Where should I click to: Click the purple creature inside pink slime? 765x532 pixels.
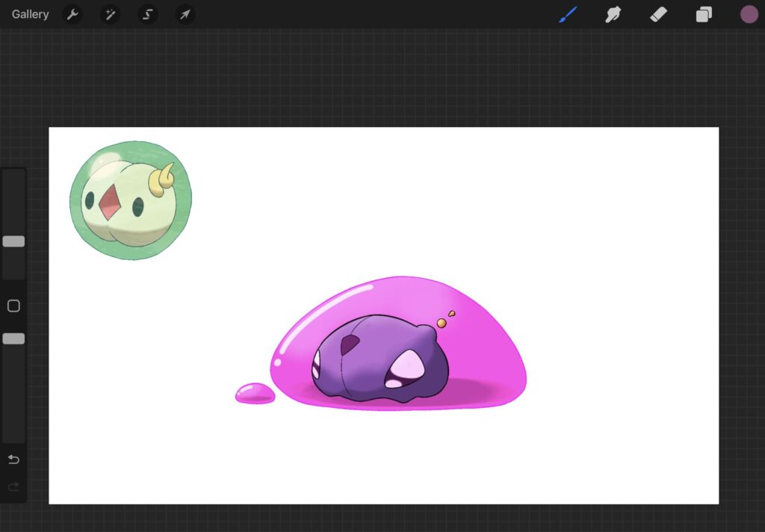[x=380, y=359]
